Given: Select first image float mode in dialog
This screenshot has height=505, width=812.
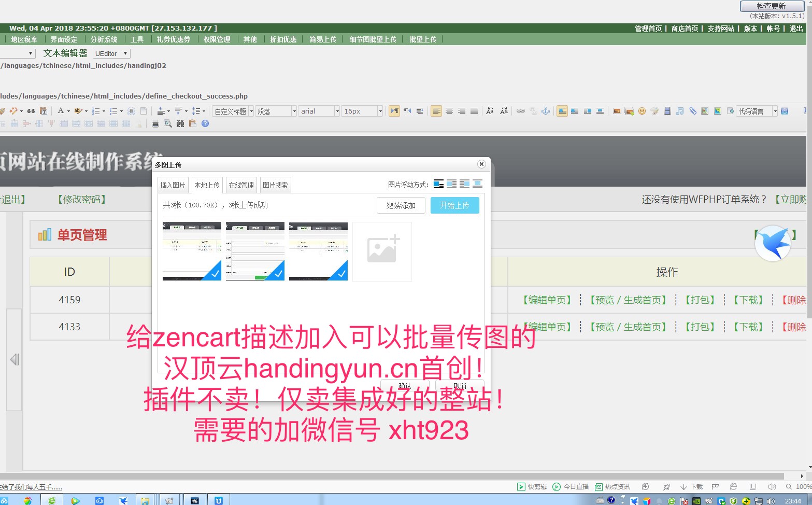Looking at the screenshot, I should point(438,184).
